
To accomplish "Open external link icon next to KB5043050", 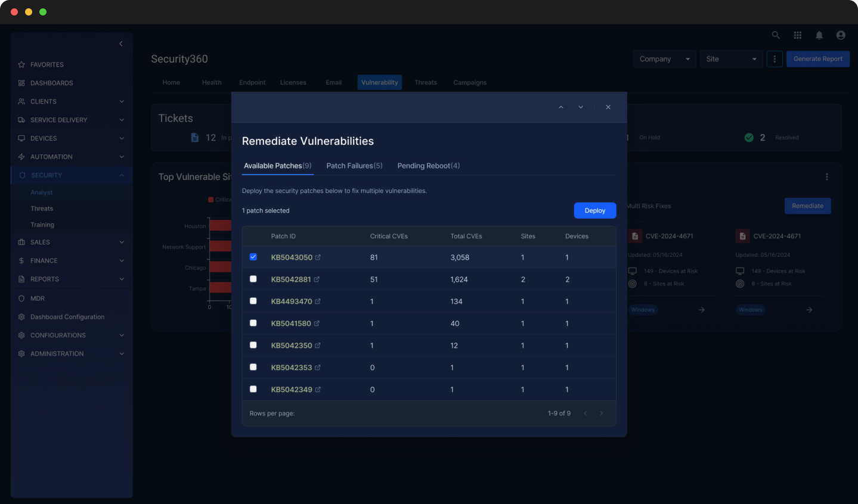I will pyautogui.click(x=317, y=257).
